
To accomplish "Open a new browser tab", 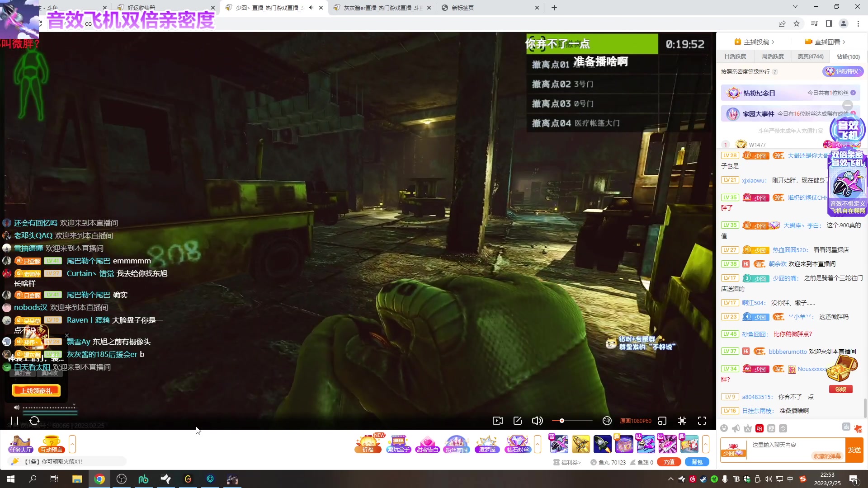I will coord(554,8).
